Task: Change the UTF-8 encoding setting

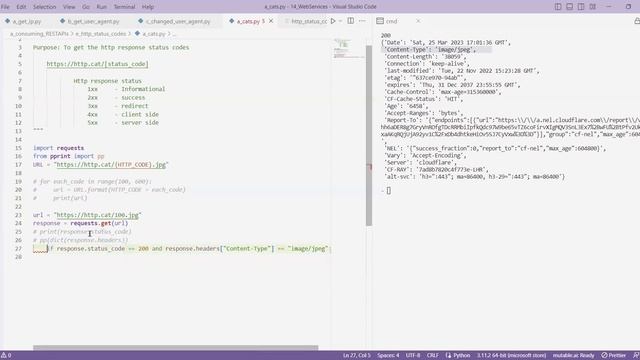Action: 413,356
